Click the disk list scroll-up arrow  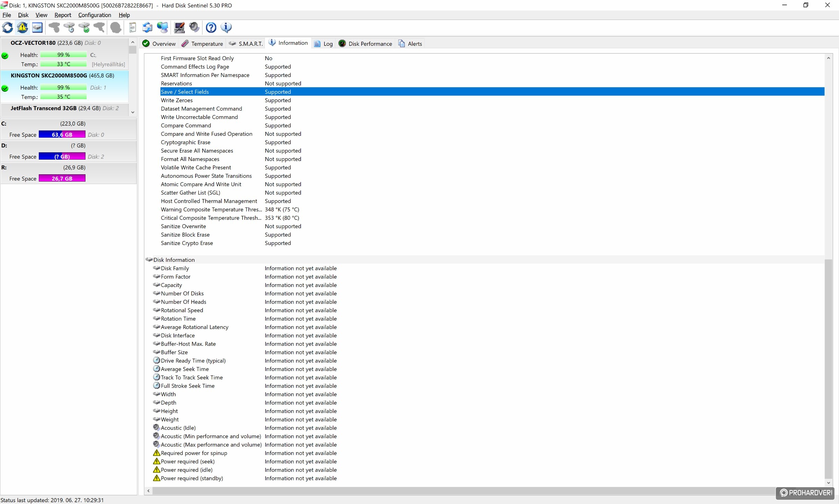tap(132, 42)
